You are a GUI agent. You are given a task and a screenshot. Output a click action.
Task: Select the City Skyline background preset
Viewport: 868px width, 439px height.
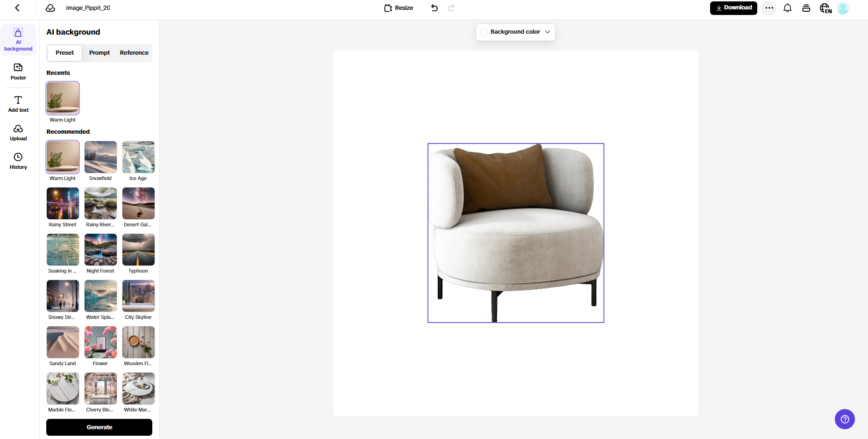pos(138,296)
